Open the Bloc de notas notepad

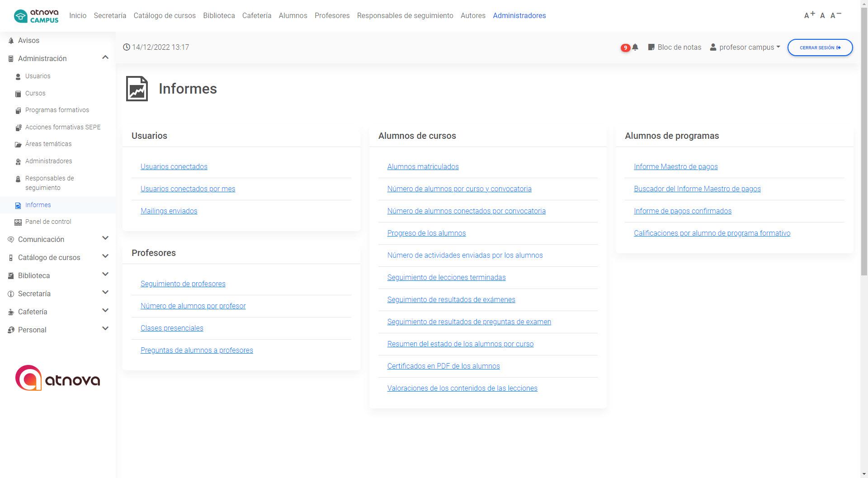pyautogui.click(x=675, y=47)
